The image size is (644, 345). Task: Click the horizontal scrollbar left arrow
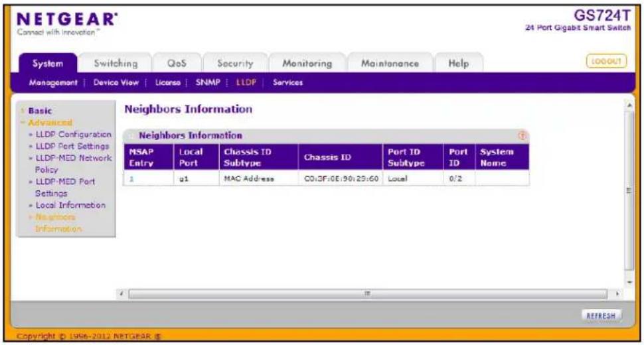point(121,294)
